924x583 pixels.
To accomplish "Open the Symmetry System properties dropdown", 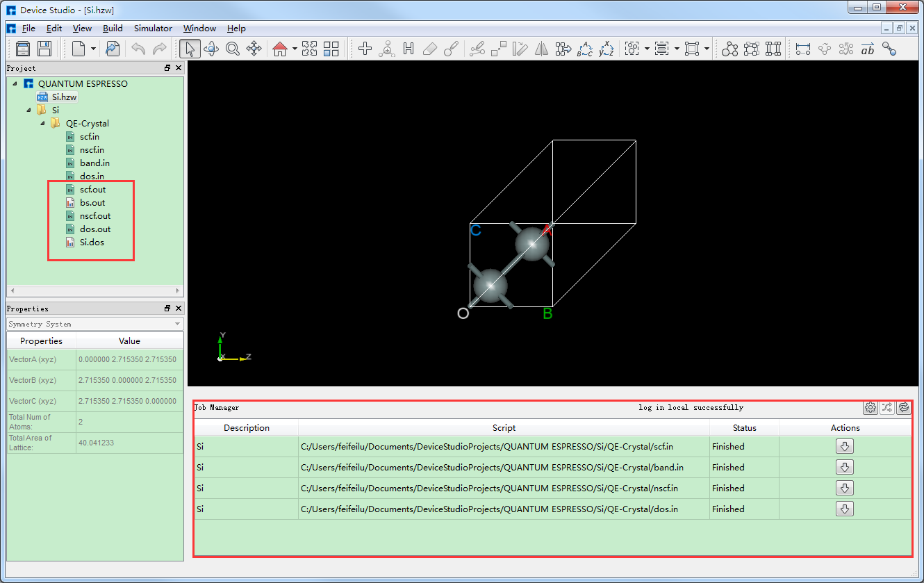I will (177, 323).
